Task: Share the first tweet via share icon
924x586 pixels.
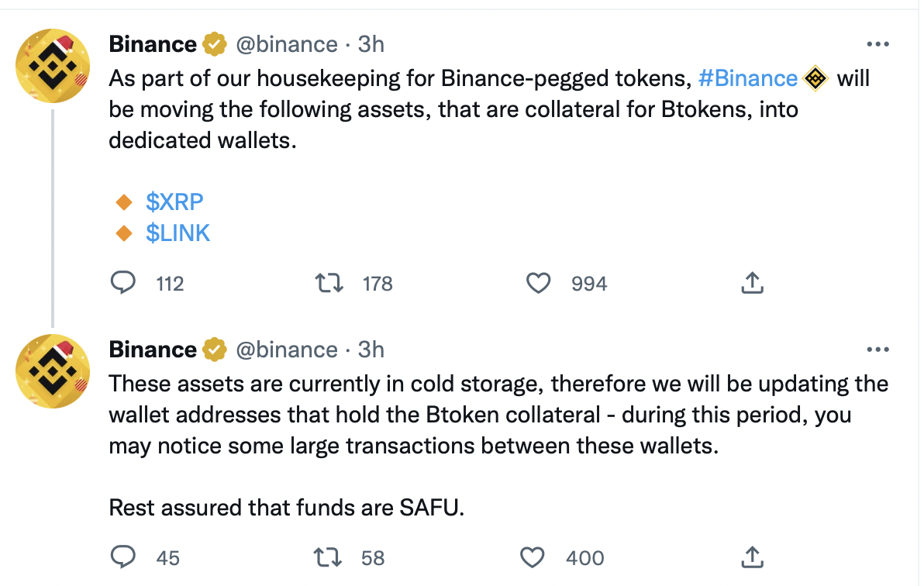Action: [x=752, y=283]
